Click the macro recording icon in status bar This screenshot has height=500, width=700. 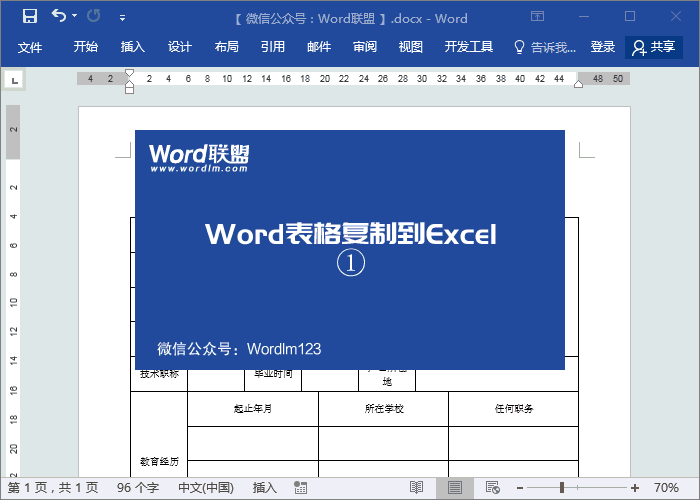tap(300, 488)
